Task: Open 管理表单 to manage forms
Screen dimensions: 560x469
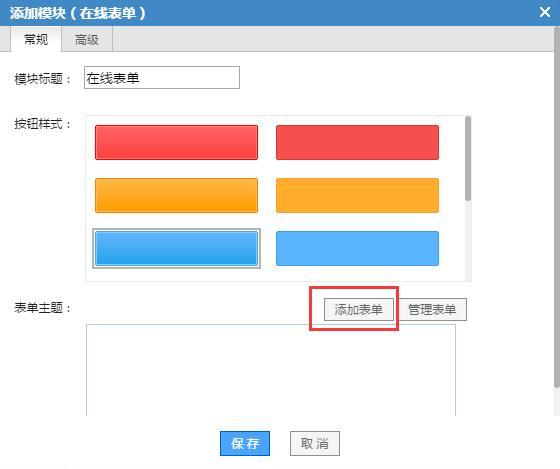Action: coord(432,309)
